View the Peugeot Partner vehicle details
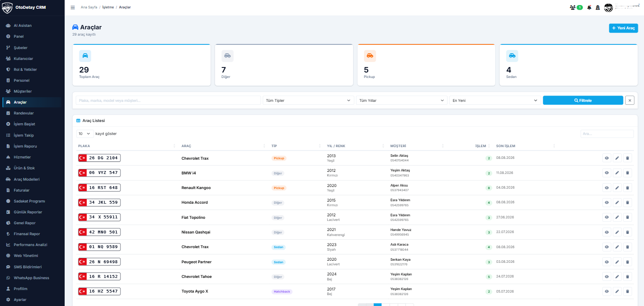Screen dimensions: 644x306 607,262
